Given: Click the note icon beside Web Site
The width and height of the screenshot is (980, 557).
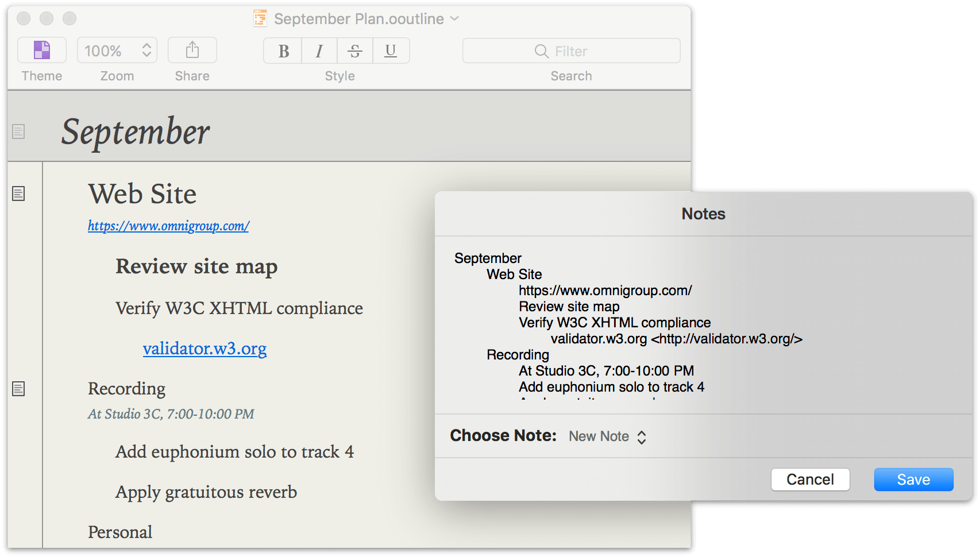Looking at the screenshot, I should (18, 194).
